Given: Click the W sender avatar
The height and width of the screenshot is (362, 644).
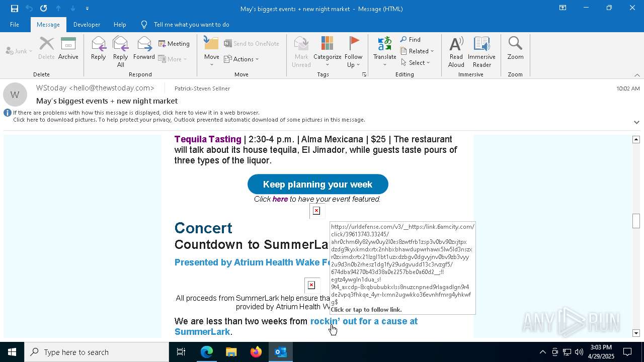Looking at the screenshot, I should pos(15,95).
